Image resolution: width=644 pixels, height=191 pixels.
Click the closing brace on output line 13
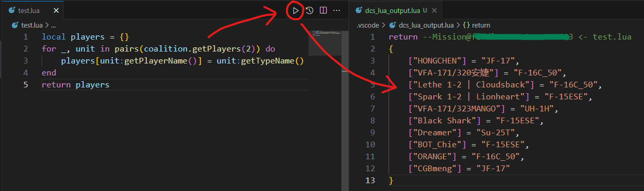[x=391, y=181]
